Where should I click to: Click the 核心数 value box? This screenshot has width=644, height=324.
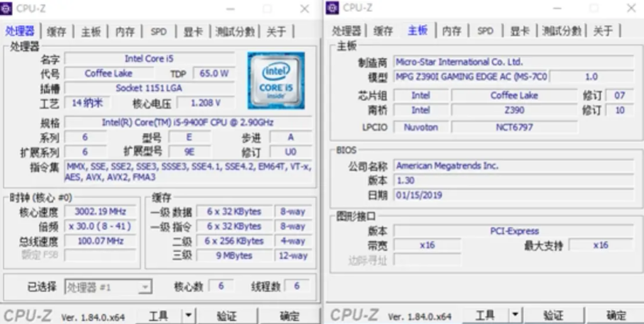click(x=221, y=286)
